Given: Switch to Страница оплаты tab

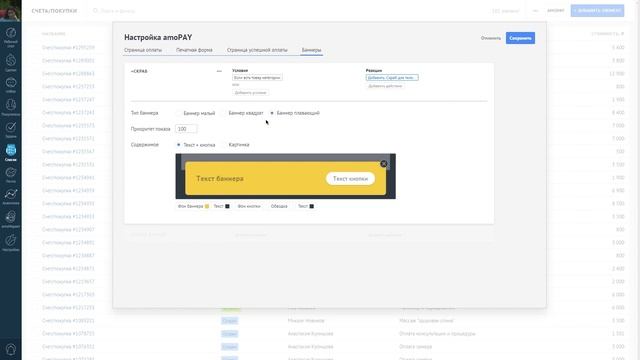Looking at the screenshot, I should [143, 50].
